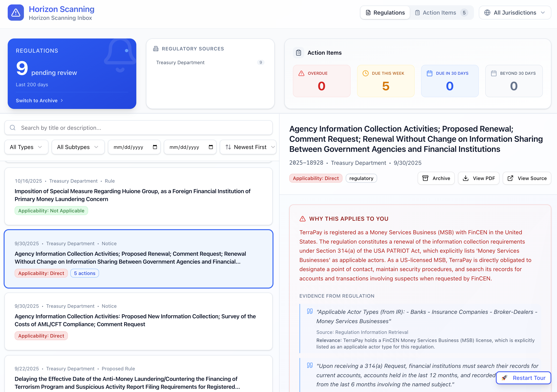Click the download icon inside View PDF button
The image size is (557, 392).
466,178
